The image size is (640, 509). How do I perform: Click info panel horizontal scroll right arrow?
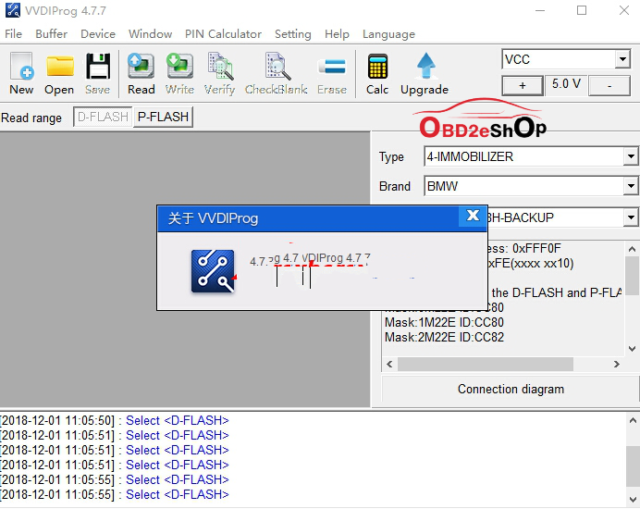click(x=616, y=364)
